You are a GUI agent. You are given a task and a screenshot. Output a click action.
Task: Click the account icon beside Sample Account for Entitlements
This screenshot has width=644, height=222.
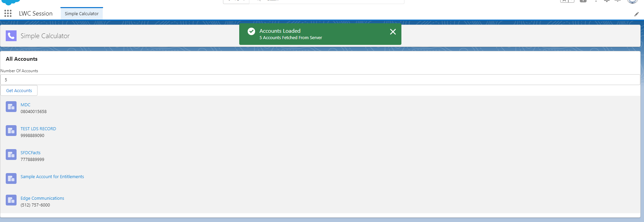(11, 178)
